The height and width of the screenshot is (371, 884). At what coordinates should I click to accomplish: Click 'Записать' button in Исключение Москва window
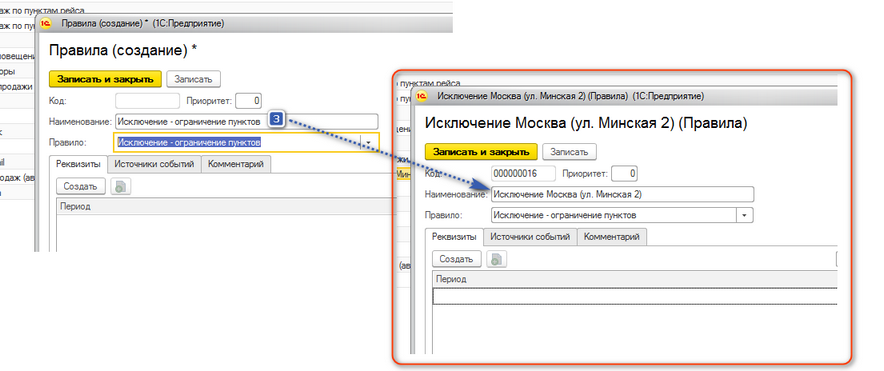tap(569, 152)
